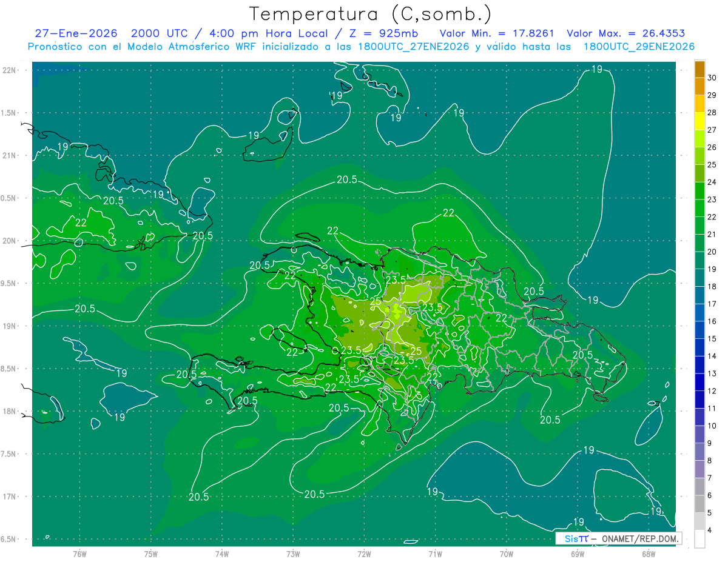Click the valid-until time "1800UTC_29ENE2026"
This screenshot has width=728, height=562.
click(639, 47)
